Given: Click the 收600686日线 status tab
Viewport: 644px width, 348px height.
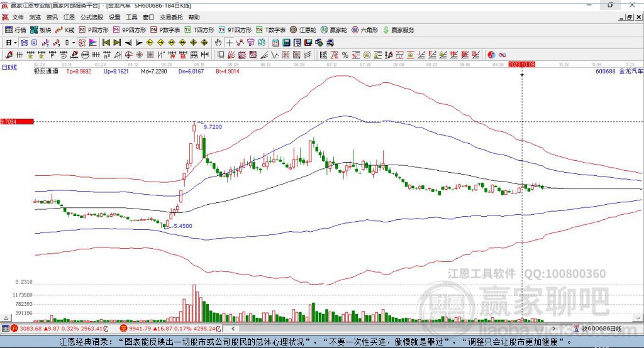Looking at the screenshot, I should (598, 329).
